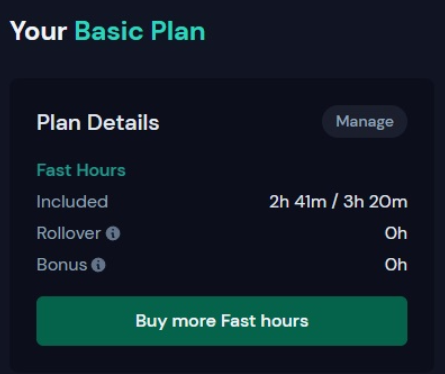Click the word Fast in the green button
This screenshot has width=445, height=374.
click(x=239, y=321)
